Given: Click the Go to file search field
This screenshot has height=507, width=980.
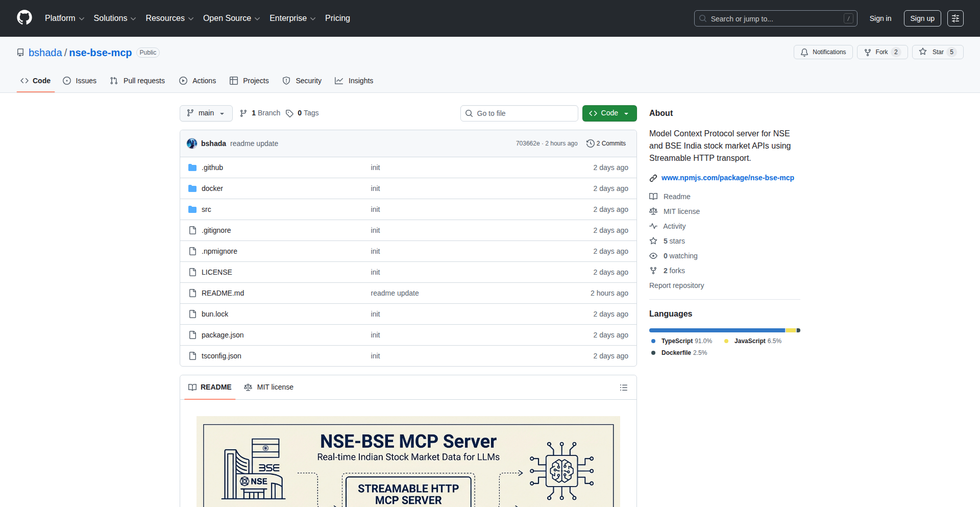Looking at the screenshot, I should point(519,113).
